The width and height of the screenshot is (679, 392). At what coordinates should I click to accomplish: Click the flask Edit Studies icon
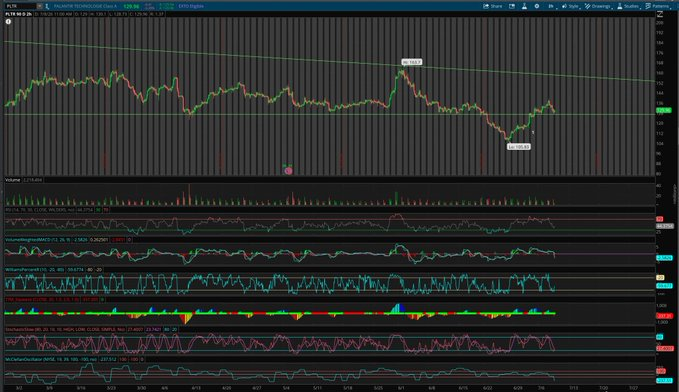click(524, 6)
